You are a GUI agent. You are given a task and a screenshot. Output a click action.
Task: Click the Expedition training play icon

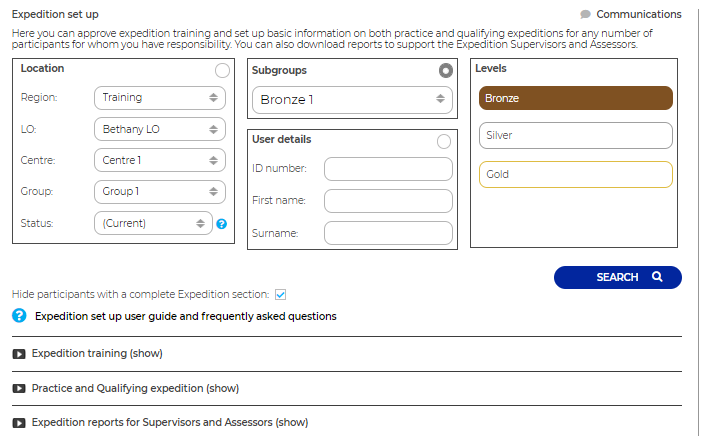click(x=19, y=354)
